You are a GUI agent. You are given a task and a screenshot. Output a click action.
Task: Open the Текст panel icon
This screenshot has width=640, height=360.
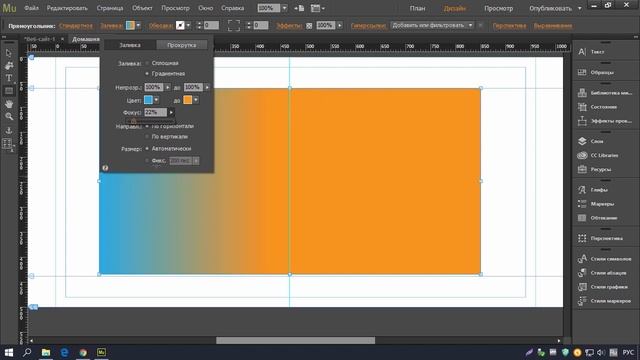582,52
